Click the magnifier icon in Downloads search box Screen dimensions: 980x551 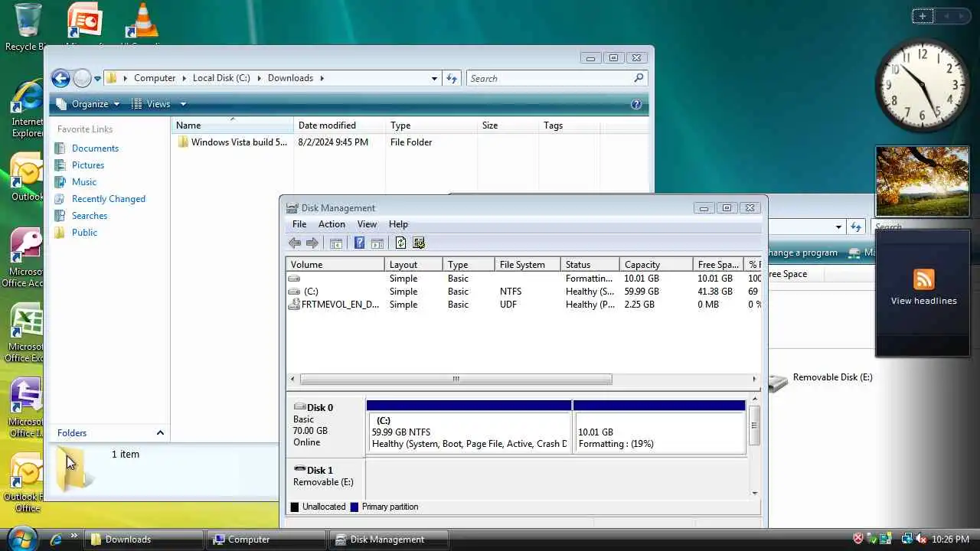pyautogui.click(x=639, y=78)
